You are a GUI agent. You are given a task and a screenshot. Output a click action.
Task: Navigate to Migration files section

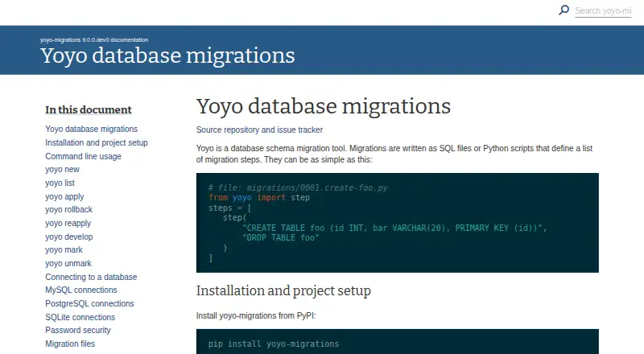(70, 344)
